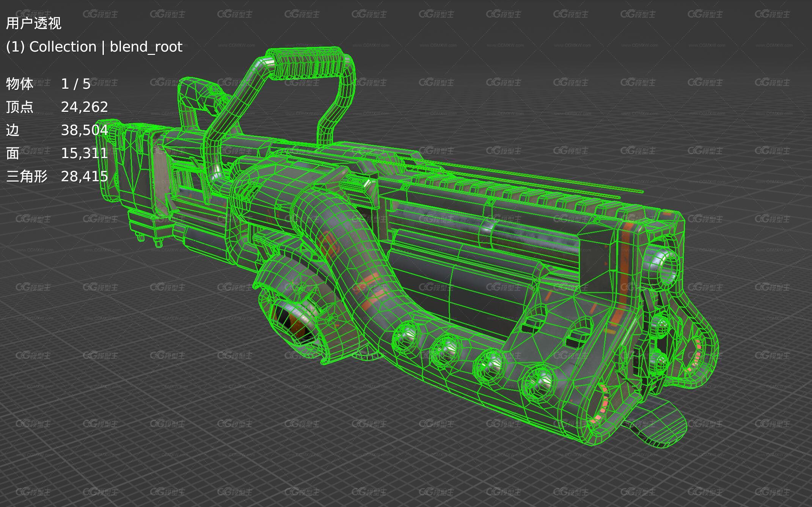This screenshot has height=507, width=812.
Task: Click the '顶点' statistics label
Action: [20, 107]
